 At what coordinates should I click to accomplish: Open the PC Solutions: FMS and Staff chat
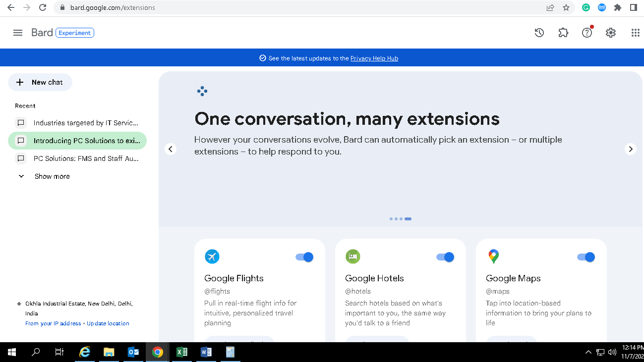(x=85, y=158)
